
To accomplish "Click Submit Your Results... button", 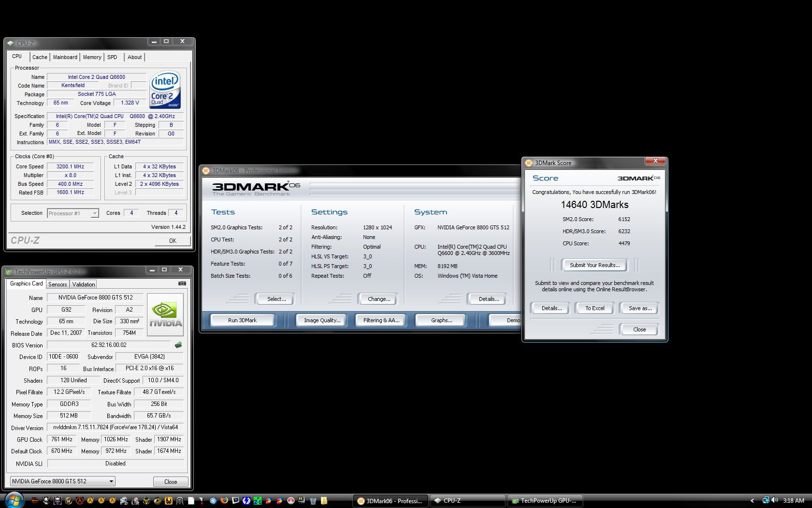I will coord(594,265).
